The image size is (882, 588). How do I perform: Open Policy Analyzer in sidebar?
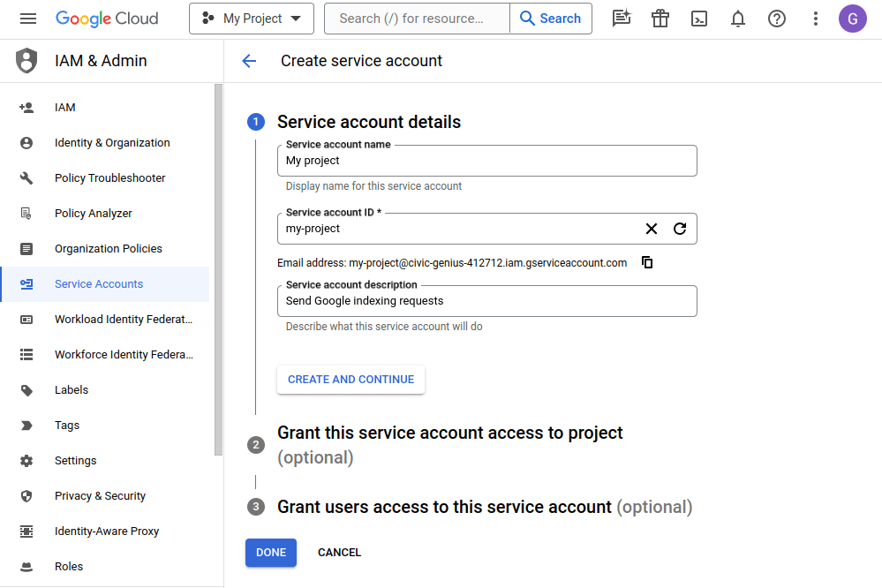click(x=94, y=214)
